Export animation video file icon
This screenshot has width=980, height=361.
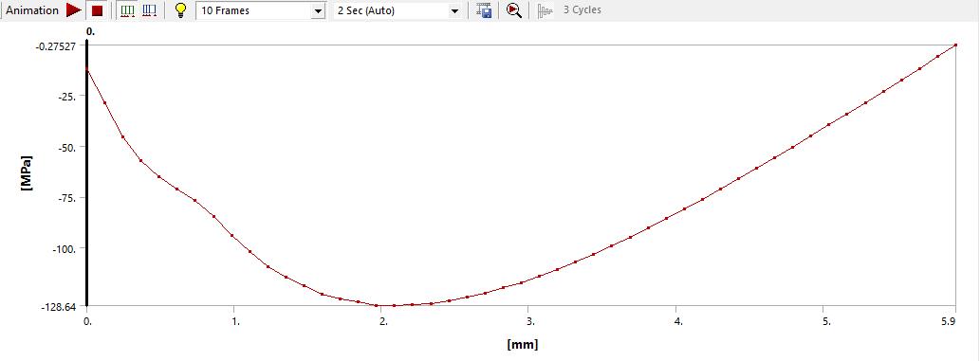tap(484, 10)
